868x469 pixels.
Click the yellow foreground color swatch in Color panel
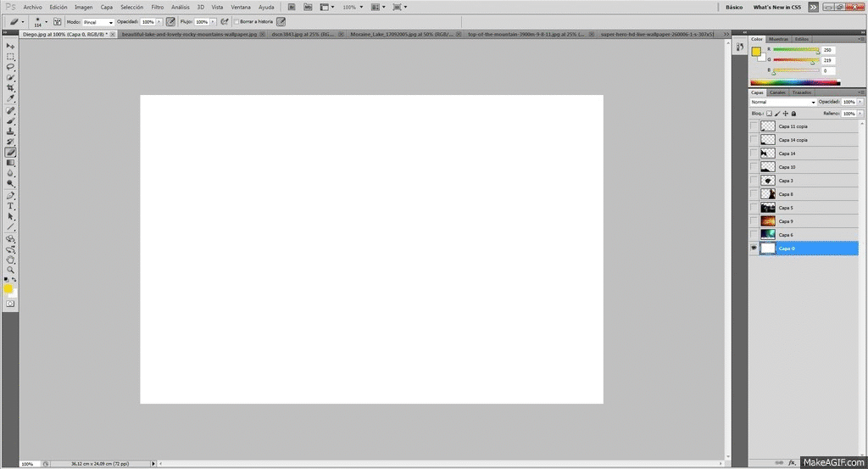tap(756, 53)
